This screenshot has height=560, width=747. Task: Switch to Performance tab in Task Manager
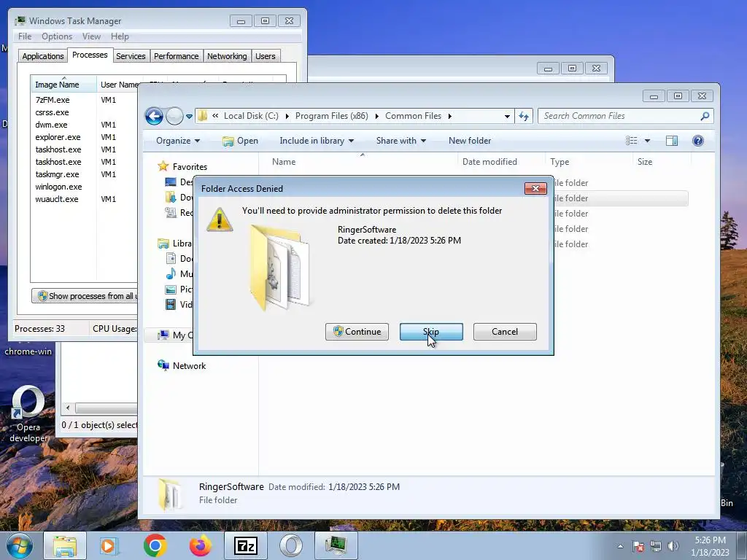click(x=177, y=56)
